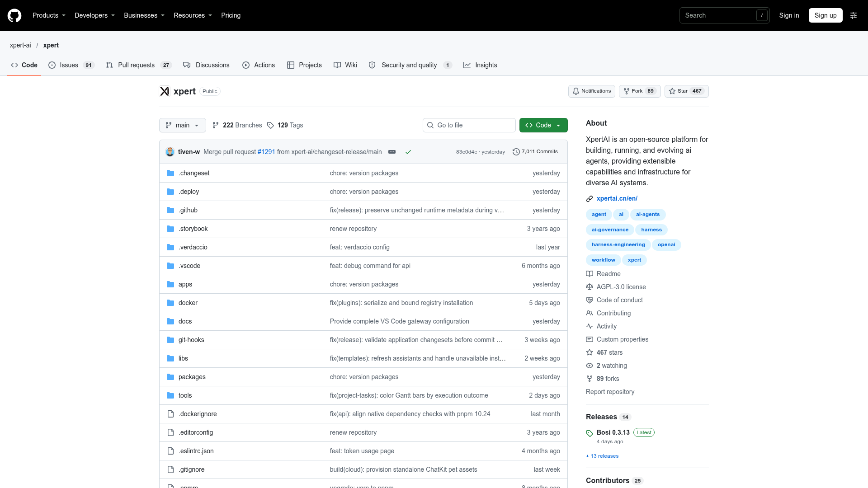Show the + 13 releases link
This screenshot has width=868, height=488.
602,456
